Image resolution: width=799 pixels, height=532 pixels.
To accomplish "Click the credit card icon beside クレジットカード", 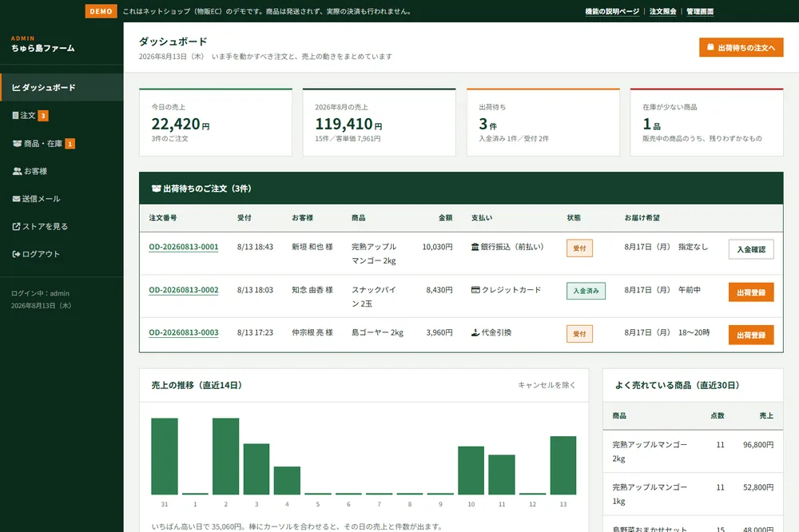I will (x=475, y=289).
